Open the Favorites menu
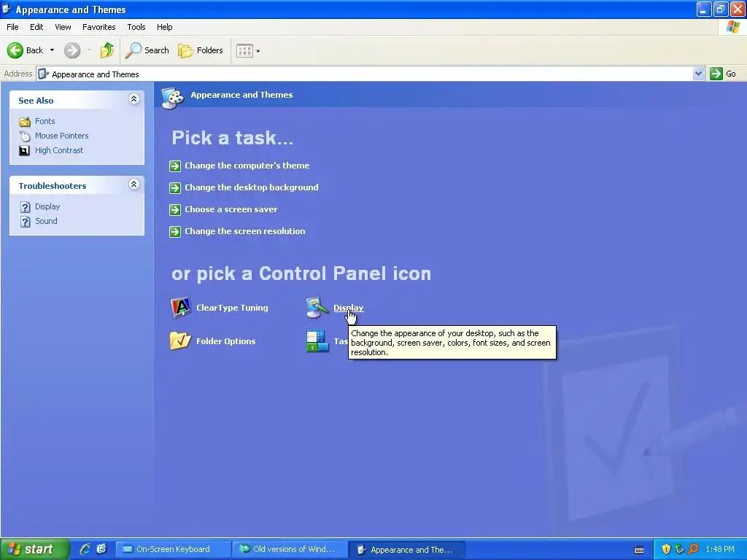 (x=99, y=27)
